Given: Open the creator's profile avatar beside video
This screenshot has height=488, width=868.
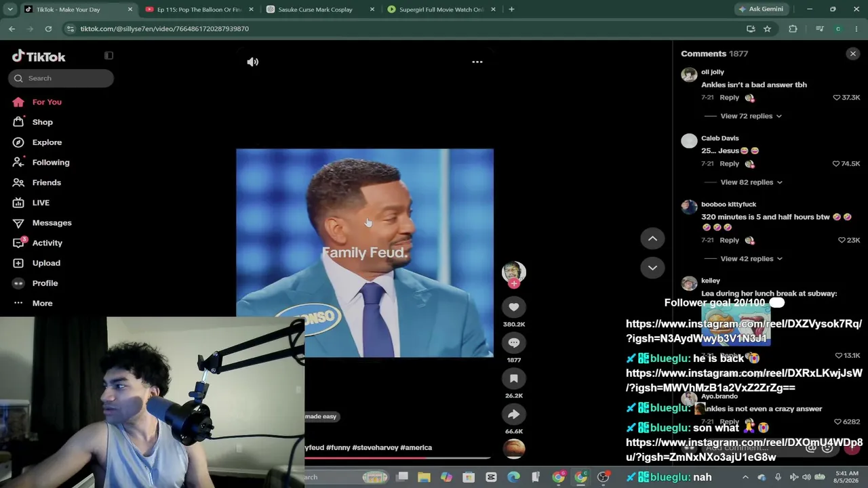Looking at the screenshot, I should (513, 272).
